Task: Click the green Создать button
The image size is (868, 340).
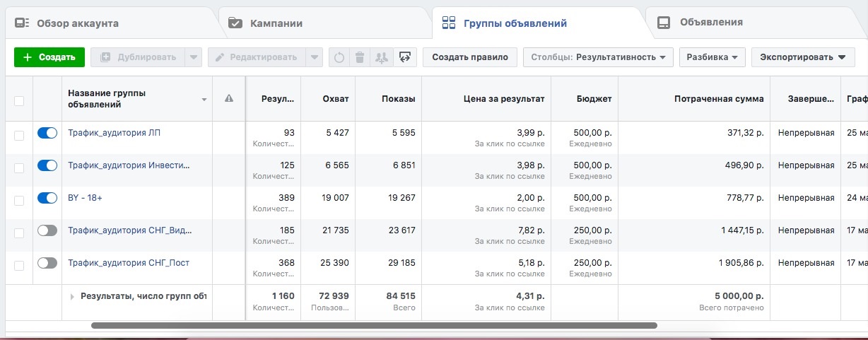Action: tap(49, 57)
